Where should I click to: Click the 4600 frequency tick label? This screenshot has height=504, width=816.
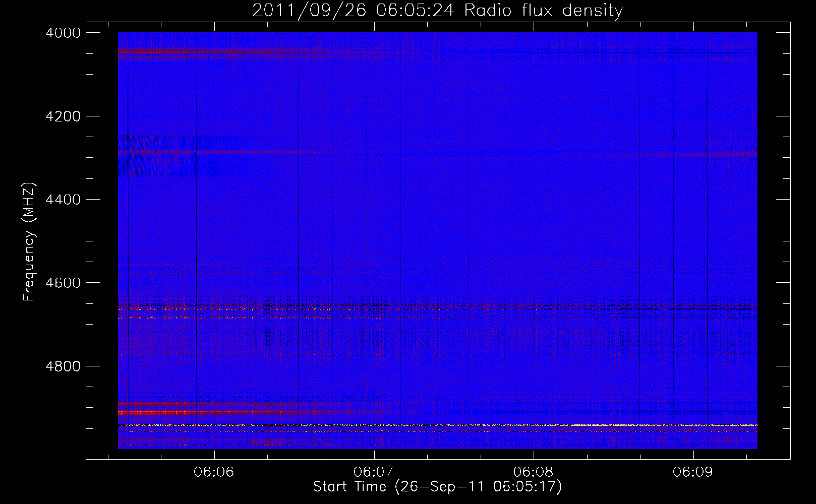(x=63, y=283)
